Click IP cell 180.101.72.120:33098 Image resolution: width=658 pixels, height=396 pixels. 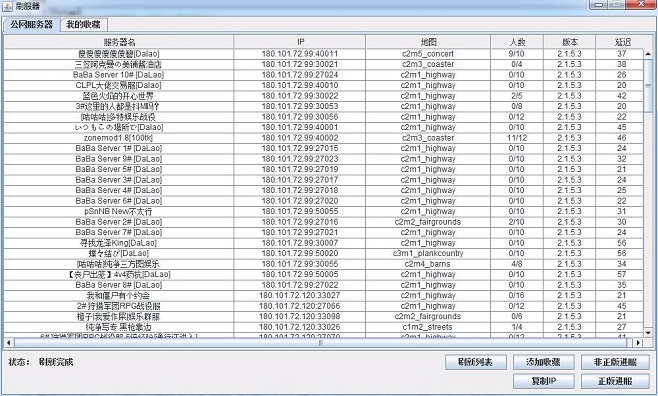(300, 316)
